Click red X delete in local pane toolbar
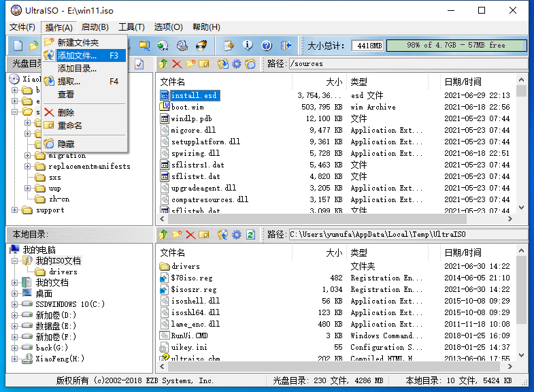Screen dimensions: 534x392 tap(190, 234)
